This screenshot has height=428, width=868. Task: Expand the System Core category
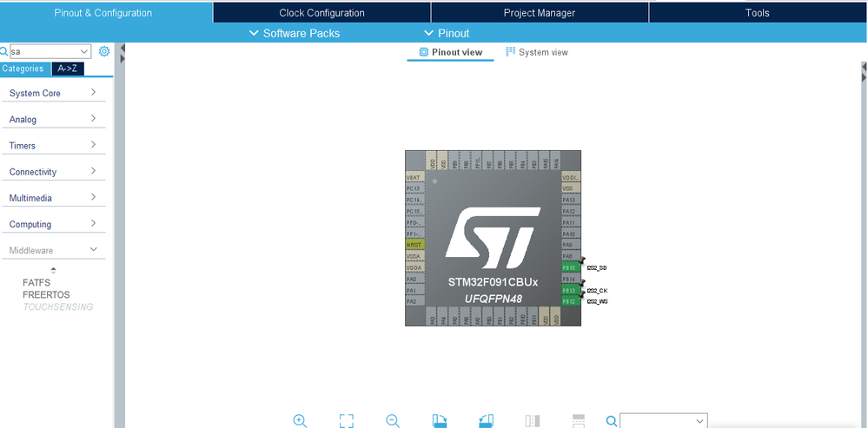click(53, 93)
